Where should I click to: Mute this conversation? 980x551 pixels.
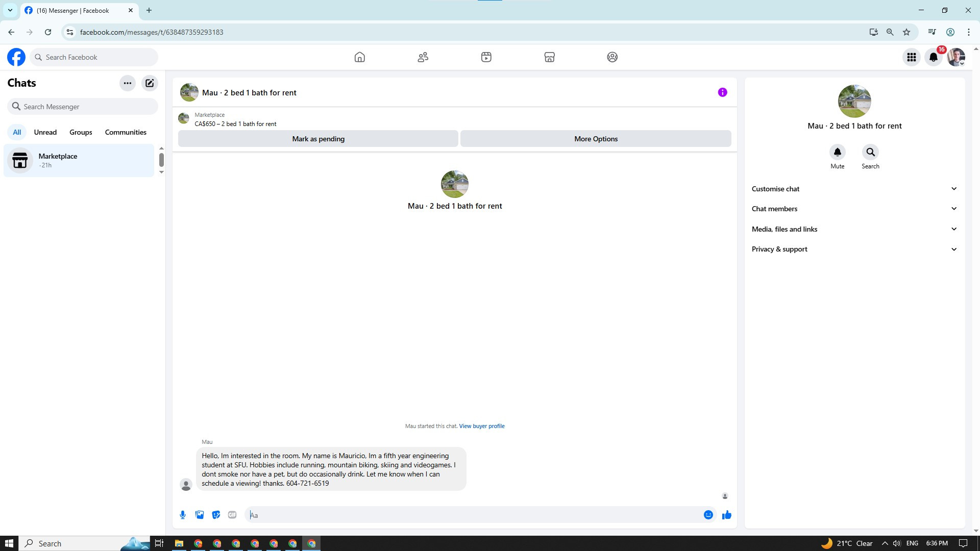tap(837, 153)
